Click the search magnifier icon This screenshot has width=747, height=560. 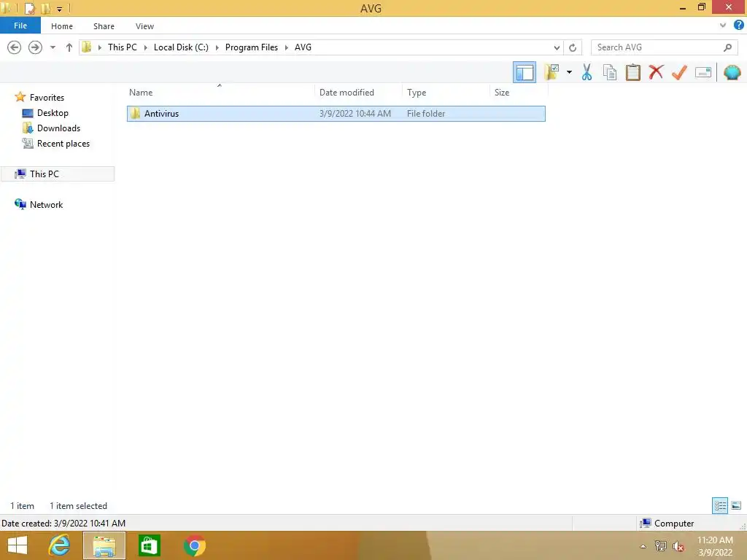pos(727,47)
